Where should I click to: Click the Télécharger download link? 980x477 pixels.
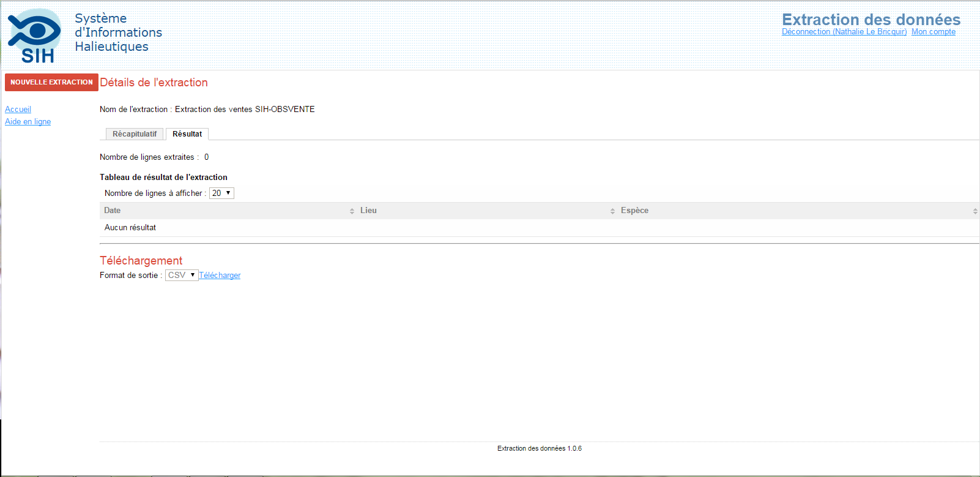220,276
